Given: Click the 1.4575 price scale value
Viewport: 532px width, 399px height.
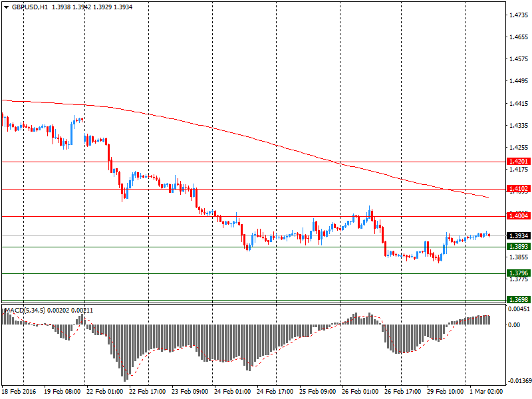Looking at the screenshot, I should pos(519,59).
